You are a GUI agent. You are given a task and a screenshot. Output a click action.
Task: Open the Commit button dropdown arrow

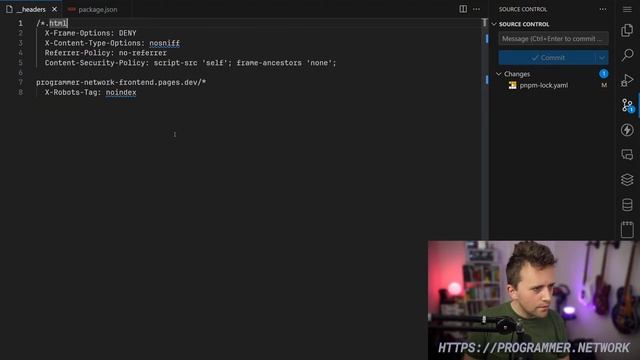tap(602, 58)
